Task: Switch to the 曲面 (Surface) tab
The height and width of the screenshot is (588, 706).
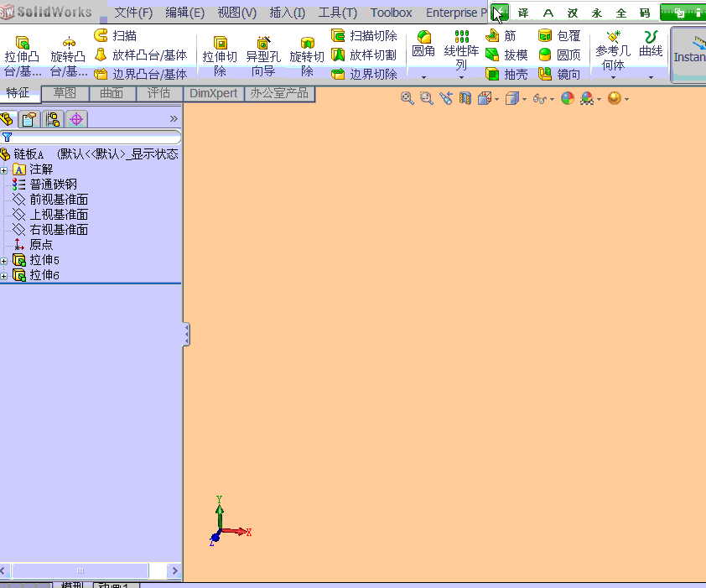Action: pos(112,93)
